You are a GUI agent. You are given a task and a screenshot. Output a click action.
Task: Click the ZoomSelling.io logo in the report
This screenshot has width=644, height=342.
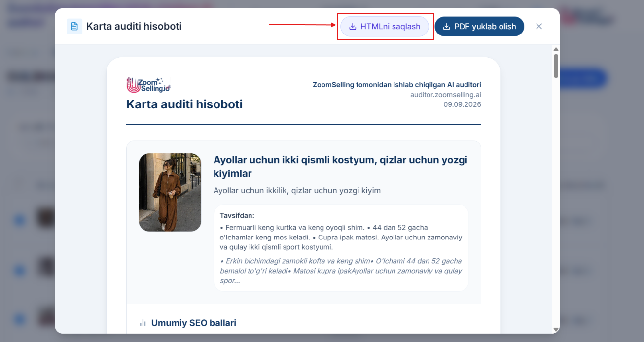point(148,85)
